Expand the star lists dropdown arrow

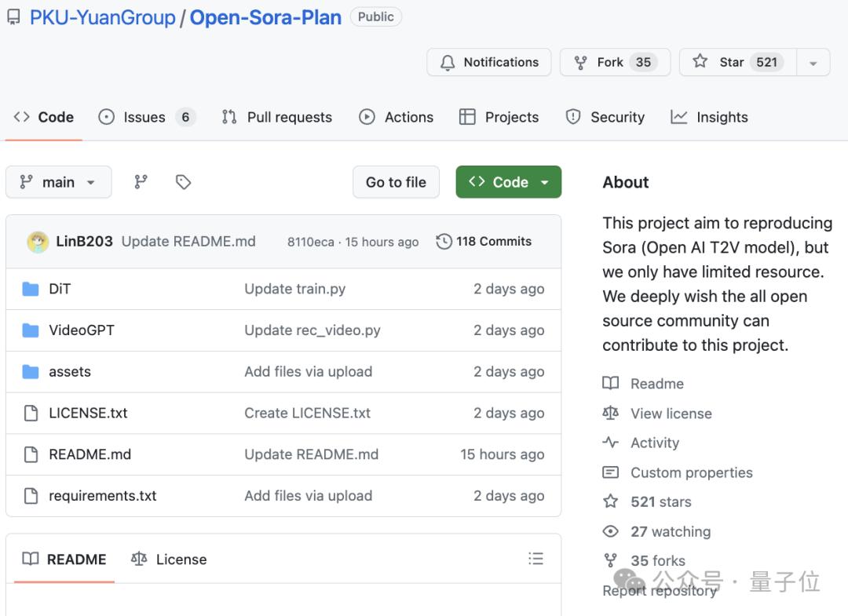813,63
